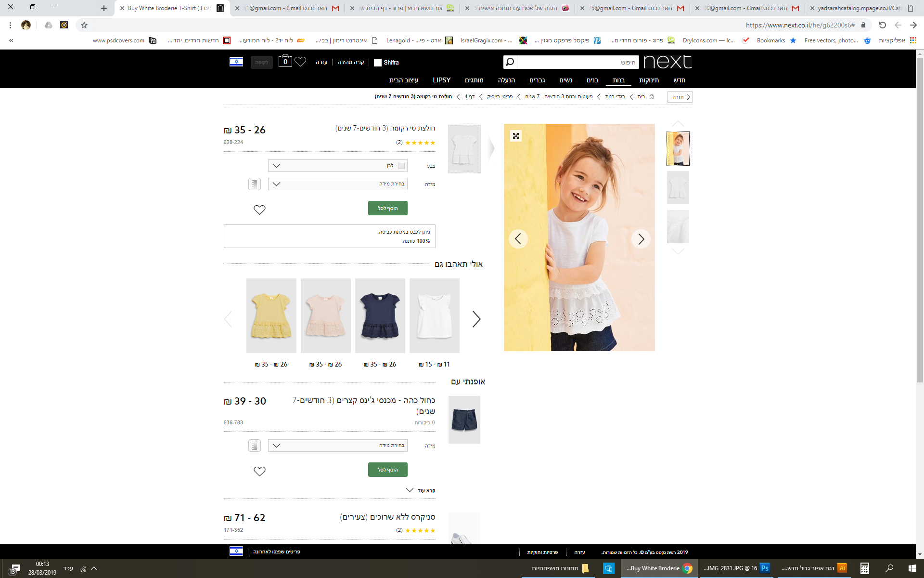924x578 pixels.
Task: Select LIPSY in navigation menu
Action: click(441, 80)
